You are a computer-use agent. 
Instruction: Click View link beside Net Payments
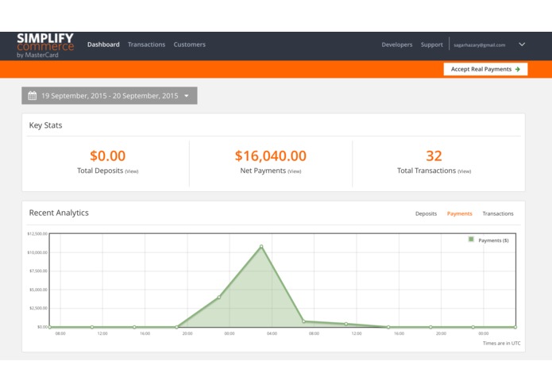click(295, 171)
